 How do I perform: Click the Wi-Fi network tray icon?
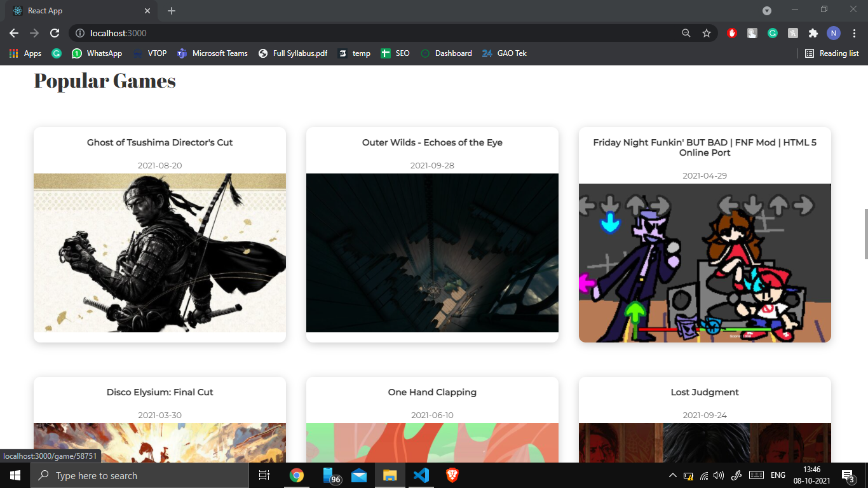[x=704, y=475]
